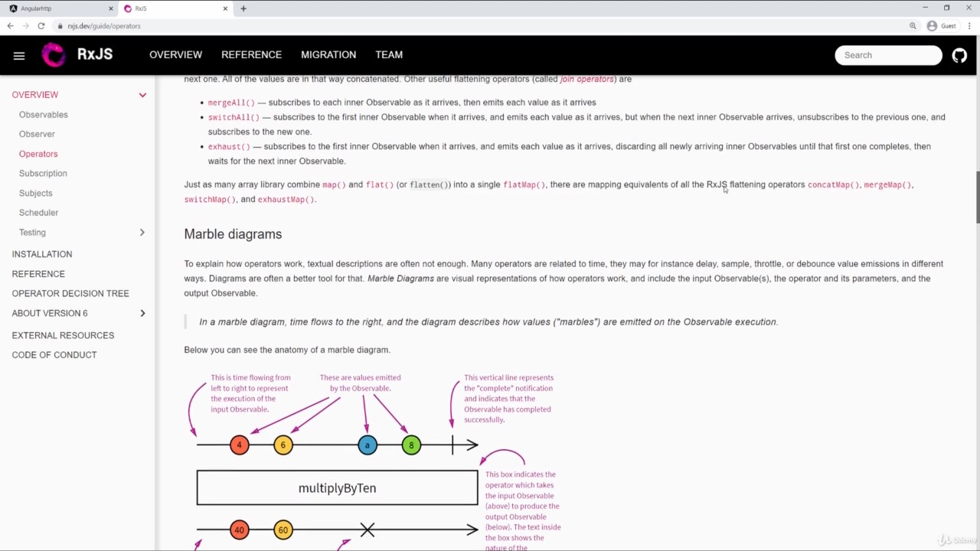The width and height of the screenshot is (980, 551).
Task: Open the concatMap() operator link
Action: [x=834, y=184]
